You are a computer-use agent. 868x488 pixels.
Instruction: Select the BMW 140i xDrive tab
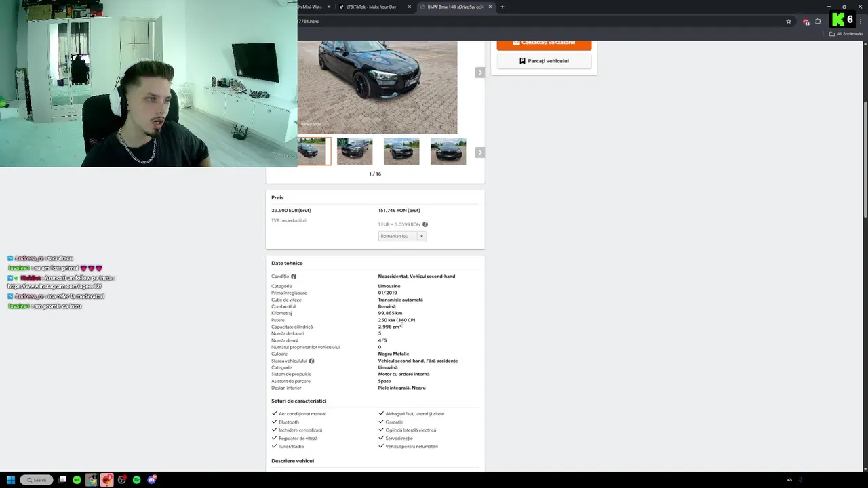[x=455, y=7]
